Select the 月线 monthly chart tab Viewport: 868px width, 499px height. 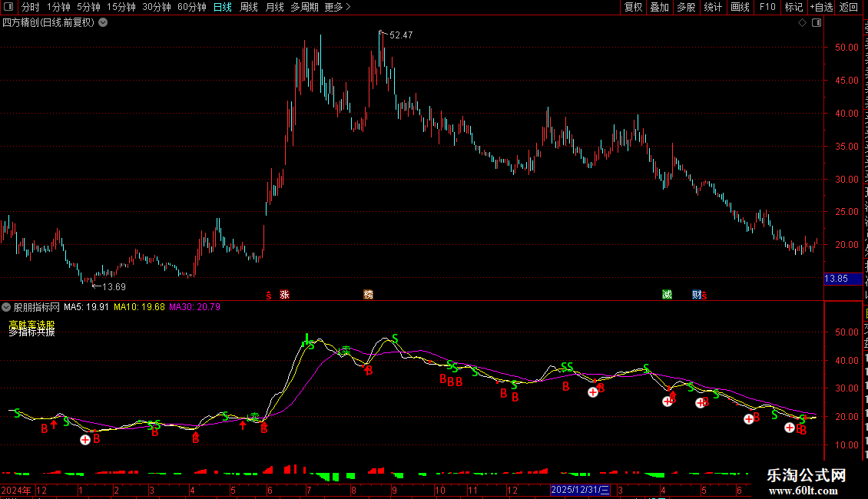pyautogui.click(x=274, y=7)
